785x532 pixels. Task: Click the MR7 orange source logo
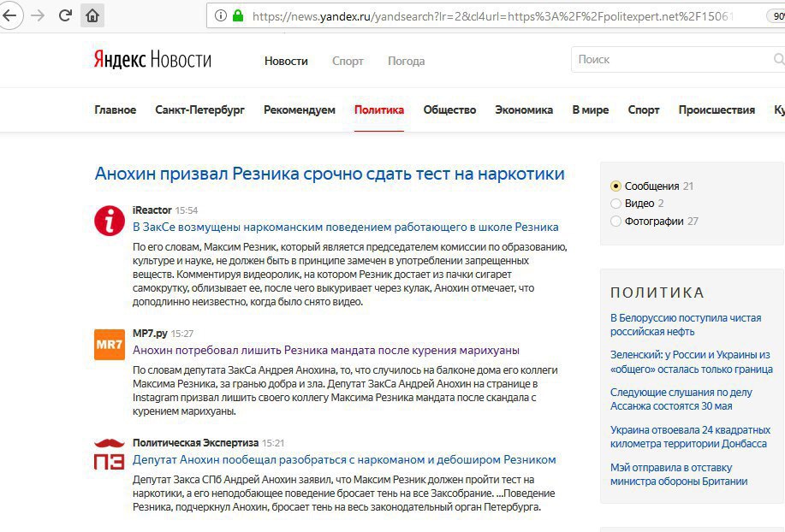(109, 345)
